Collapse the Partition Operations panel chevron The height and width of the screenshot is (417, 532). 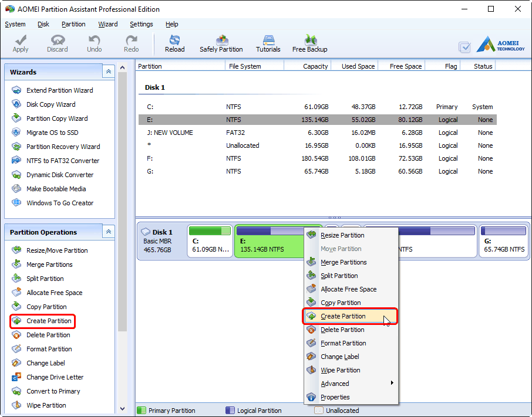pos(109,232)
